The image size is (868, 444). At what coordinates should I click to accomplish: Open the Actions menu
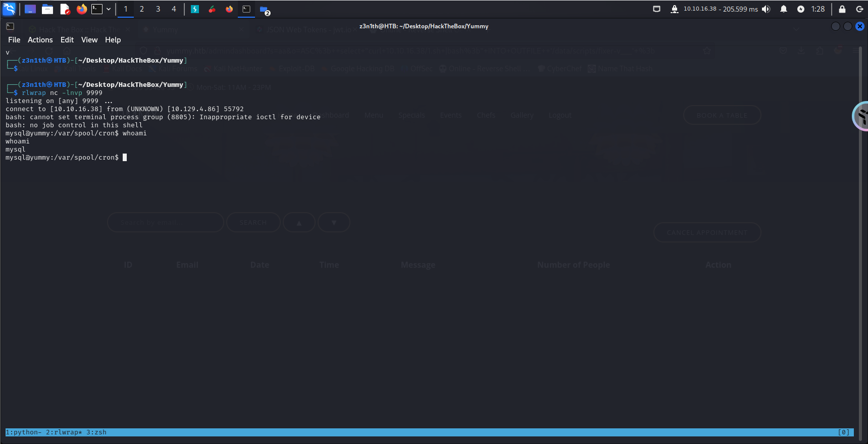tap(40, 40)
